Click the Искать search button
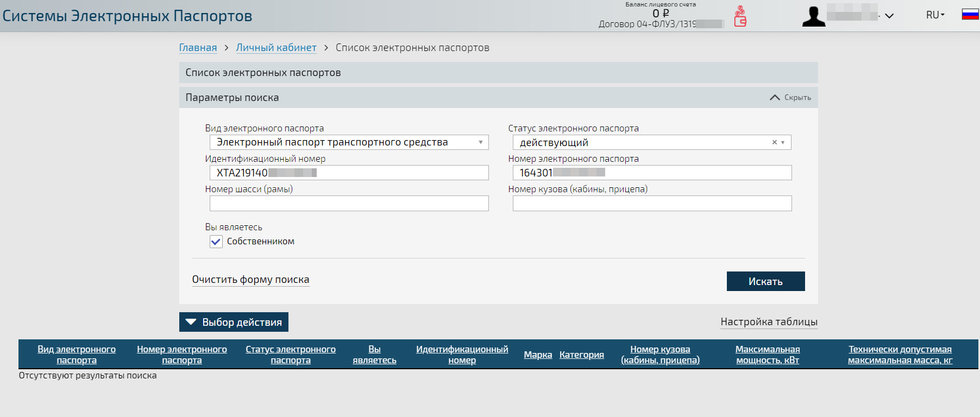The height and width of the screenshot is (417, 980). coord(765,281)
